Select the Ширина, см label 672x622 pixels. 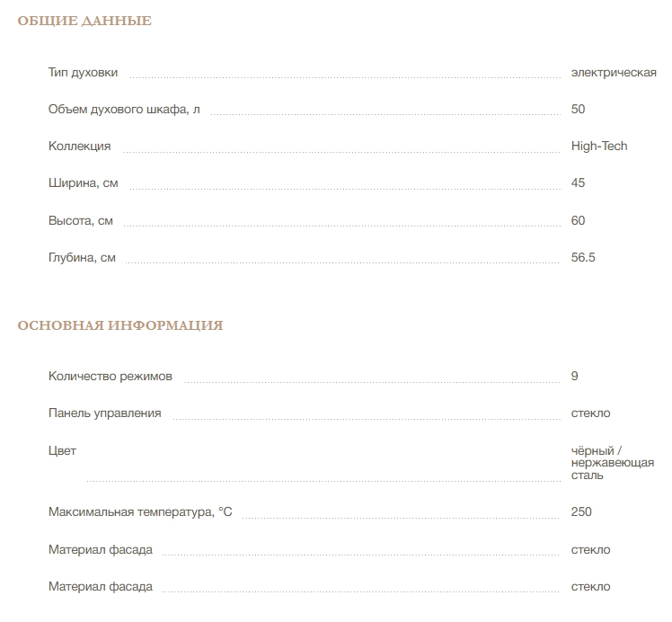pos(84,183)
